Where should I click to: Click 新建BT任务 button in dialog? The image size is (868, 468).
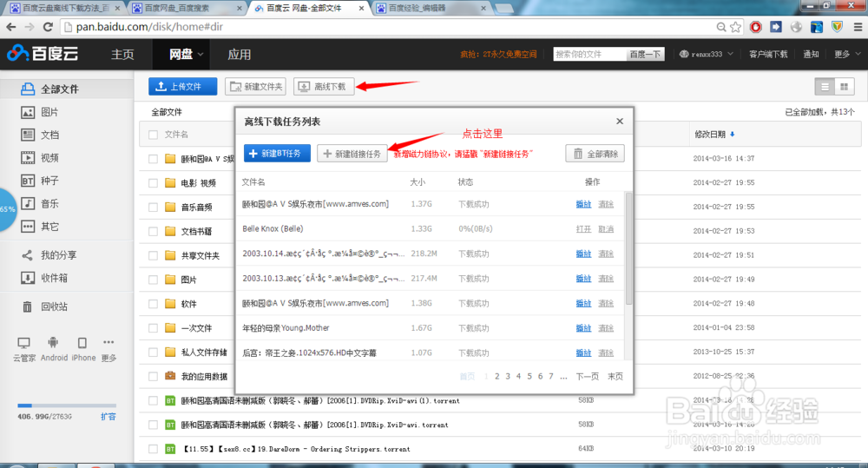(277, 154)
